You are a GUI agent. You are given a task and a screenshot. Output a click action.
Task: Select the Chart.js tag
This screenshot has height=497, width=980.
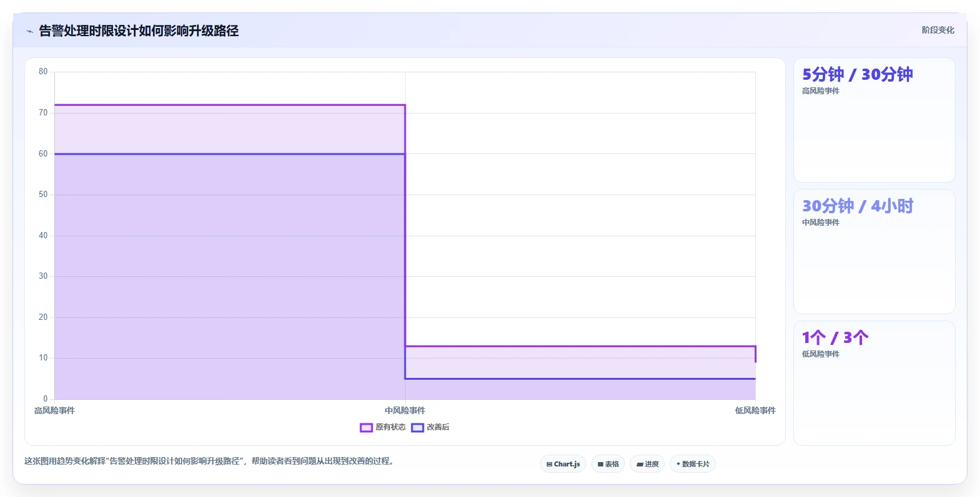coord(563,464)
